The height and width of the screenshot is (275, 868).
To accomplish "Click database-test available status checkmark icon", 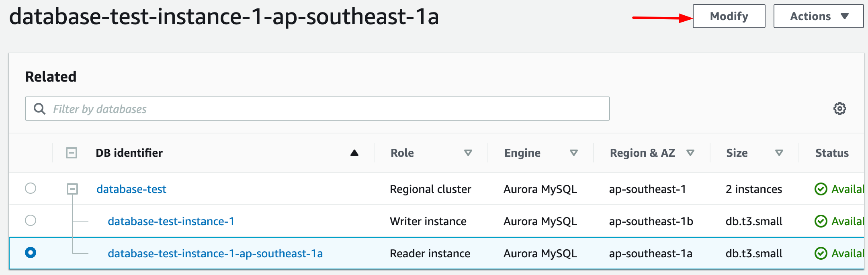I will (x=821, y=189).
